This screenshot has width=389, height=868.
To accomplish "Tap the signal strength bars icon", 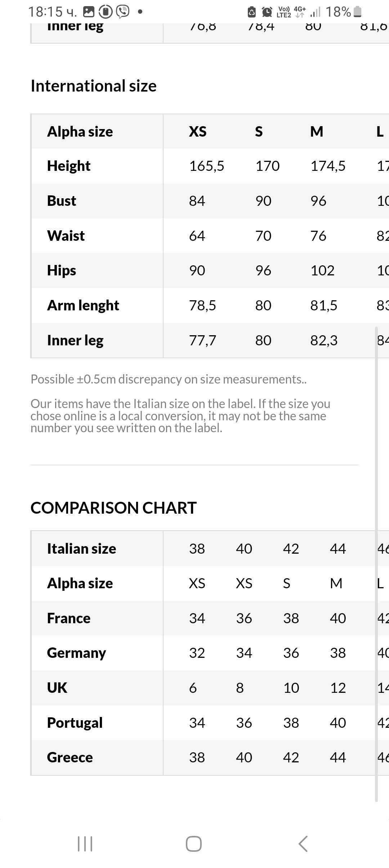I will pyautogui.click(x=315, y=12).
